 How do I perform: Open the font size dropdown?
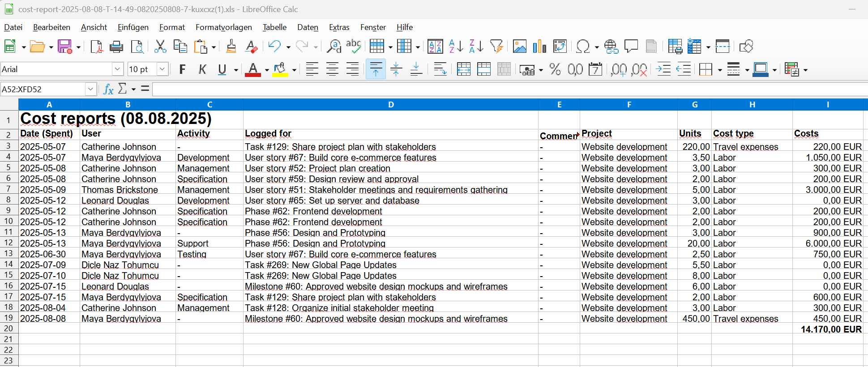(x=162, y=69)
